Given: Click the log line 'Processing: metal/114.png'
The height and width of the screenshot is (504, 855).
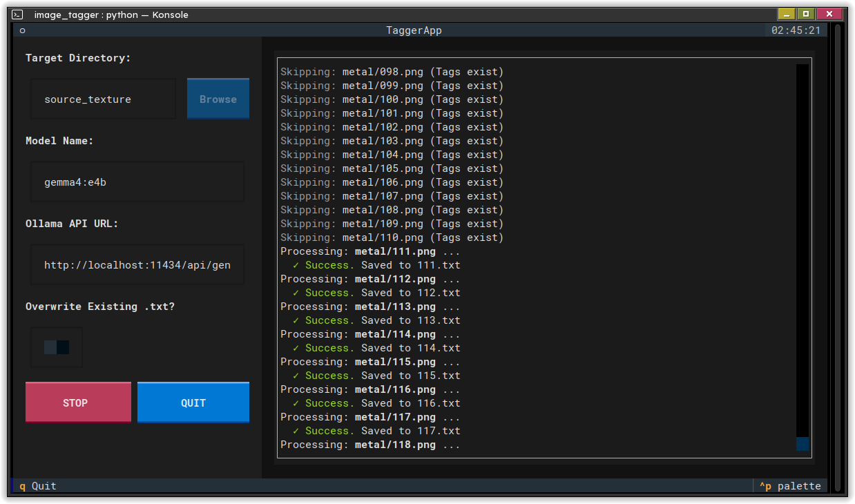Looking at the screenshot, I should click(370, 334).
